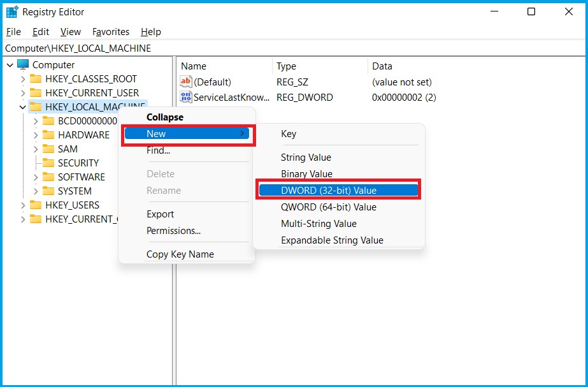
Task: Click the registry path address bar
Action: coord(294,48)
